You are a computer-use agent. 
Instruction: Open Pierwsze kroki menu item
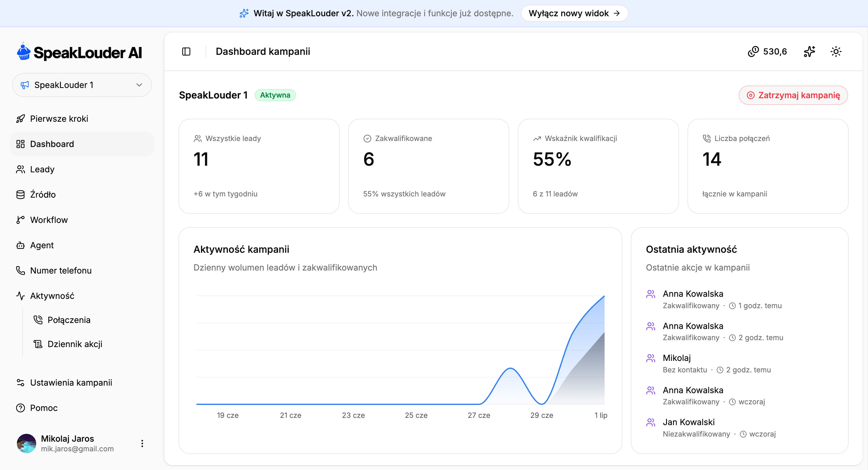82,119
